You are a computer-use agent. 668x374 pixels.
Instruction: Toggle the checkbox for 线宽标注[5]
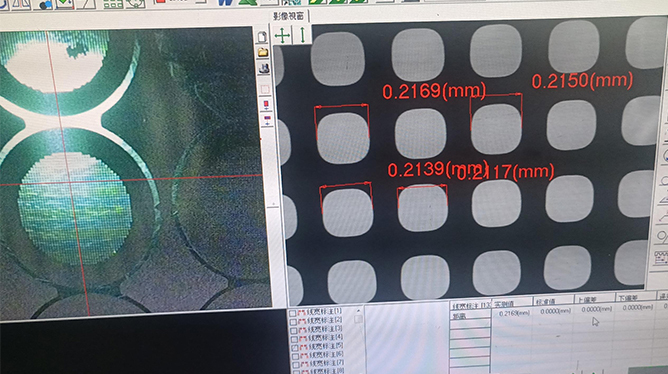[294, 348]
